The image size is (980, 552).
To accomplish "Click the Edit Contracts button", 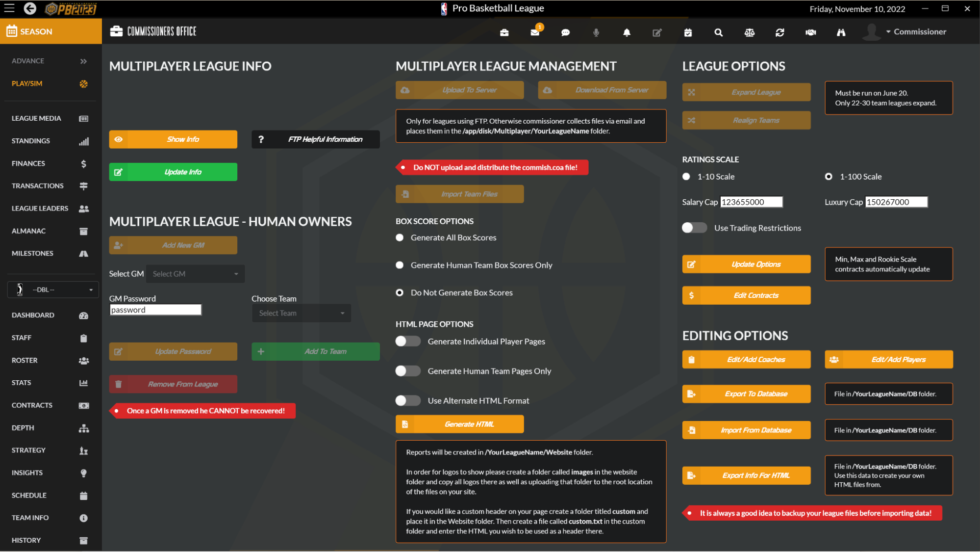I will (747, 295).
